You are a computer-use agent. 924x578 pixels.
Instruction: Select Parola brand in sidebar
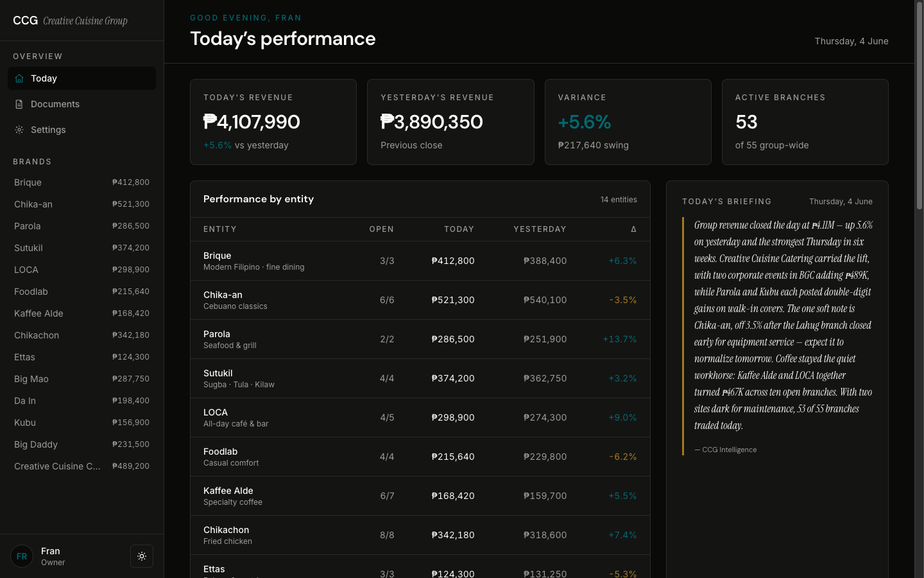[x=81, y=226]
